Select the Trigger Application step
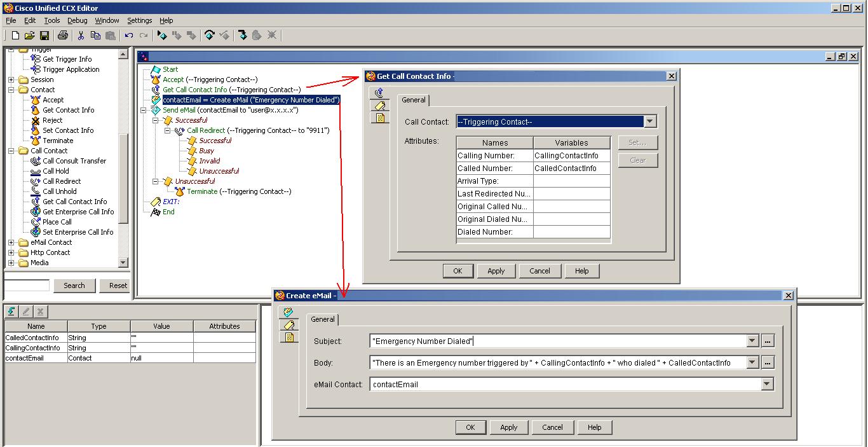The width and height of the screenshot is (868, 447). [x=71, y=69]
